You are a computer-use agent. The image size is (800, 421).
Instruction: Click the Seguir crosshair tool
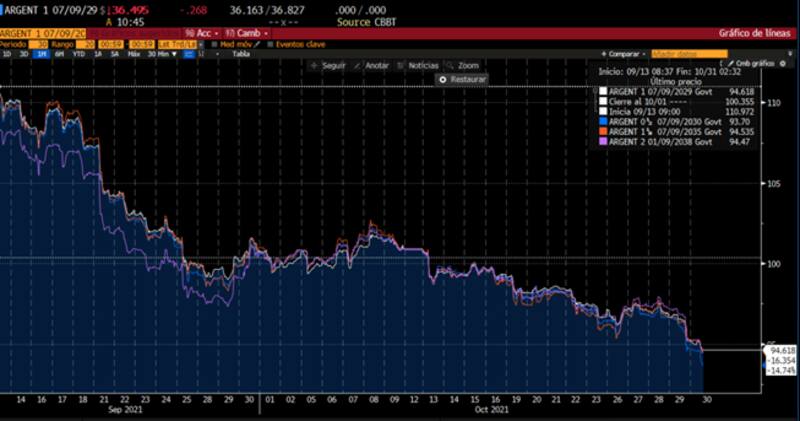[x=328, y=65]
